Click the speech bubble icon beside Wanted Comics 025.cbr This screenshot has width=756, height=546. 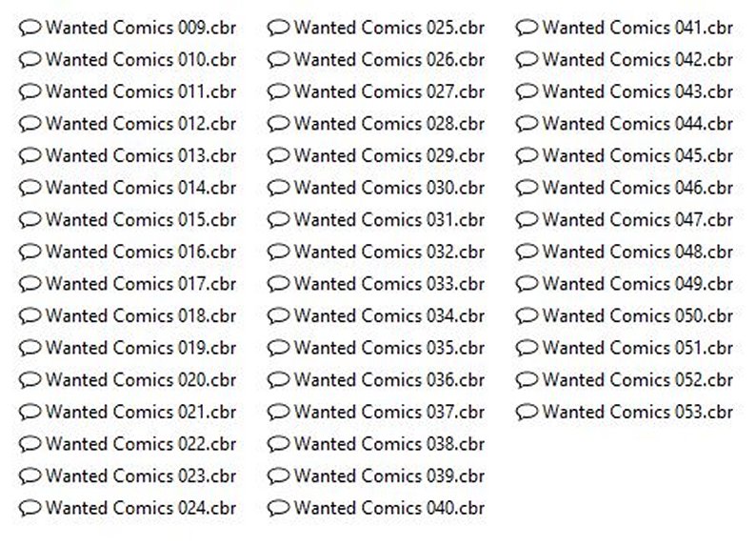(278, 28)
